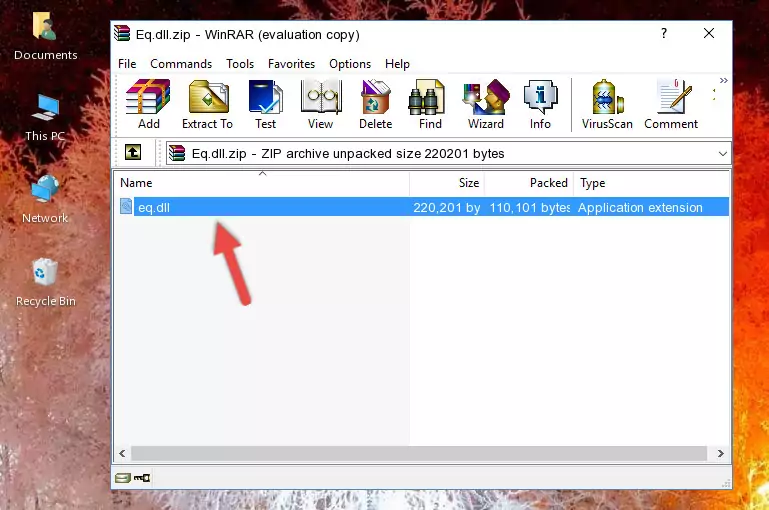
Task: Select the Network desktop icon
Action: point(45,200)
